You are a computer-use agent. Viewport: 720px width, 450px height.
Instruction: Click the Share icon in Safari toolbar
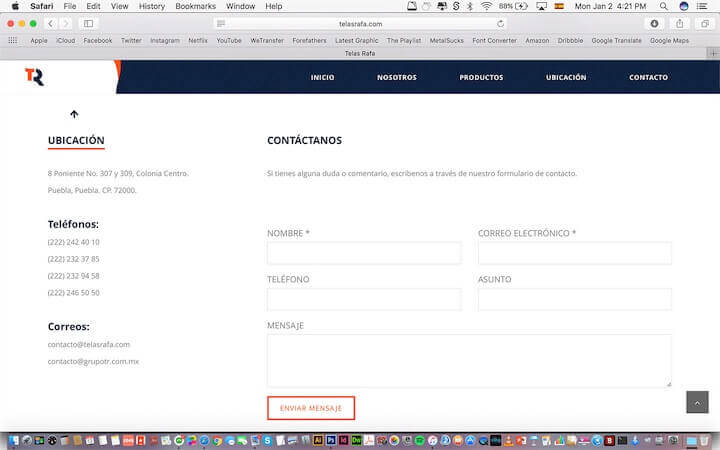click(x=680, y=23)
